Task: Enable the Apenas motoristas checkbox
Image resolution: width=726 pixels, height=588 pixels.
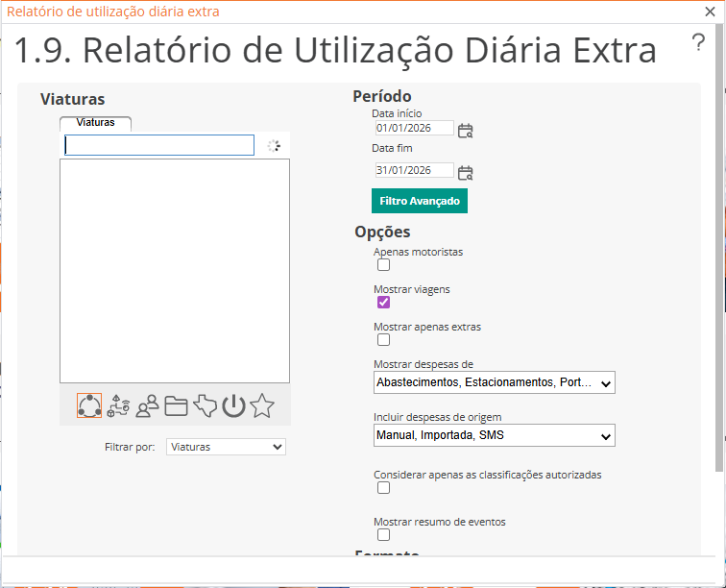Action: 383,265
